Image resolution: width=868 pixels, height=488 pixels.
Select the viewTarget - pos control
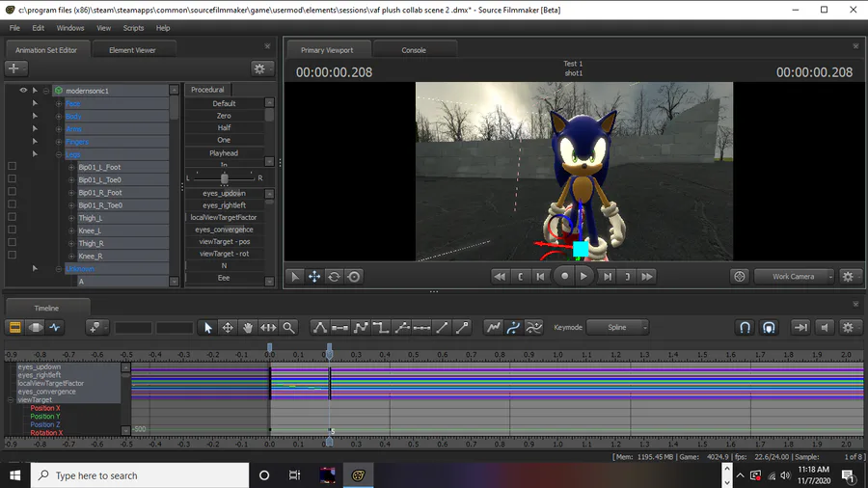224,242
